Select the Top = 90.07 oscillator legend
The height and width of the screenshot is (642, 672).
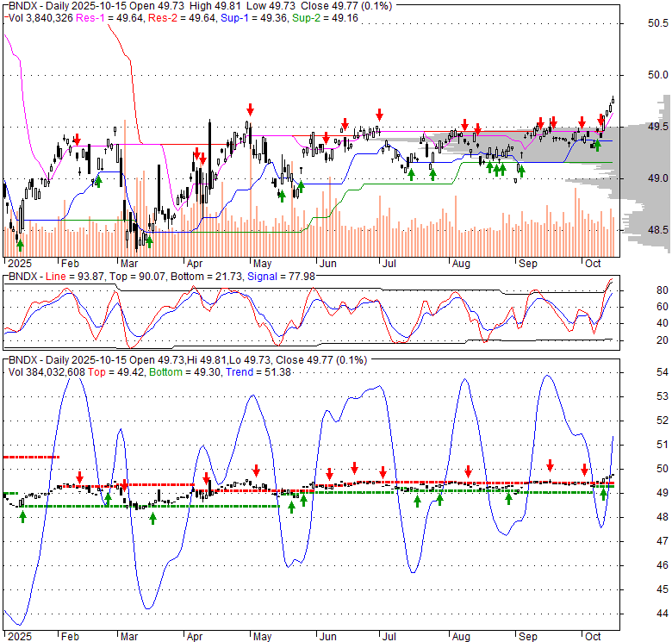[x=137, y=277]
